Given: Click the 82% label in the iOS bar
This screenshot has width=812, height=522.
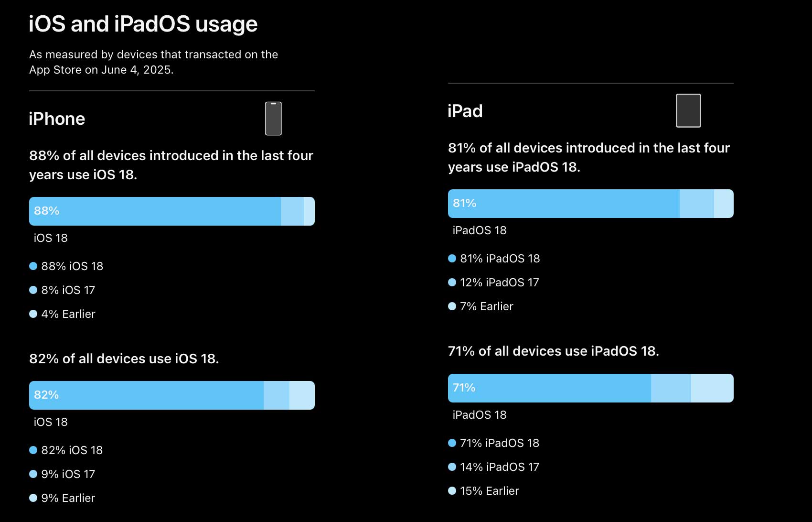Looking at the screenshot, I should (46, 395).
